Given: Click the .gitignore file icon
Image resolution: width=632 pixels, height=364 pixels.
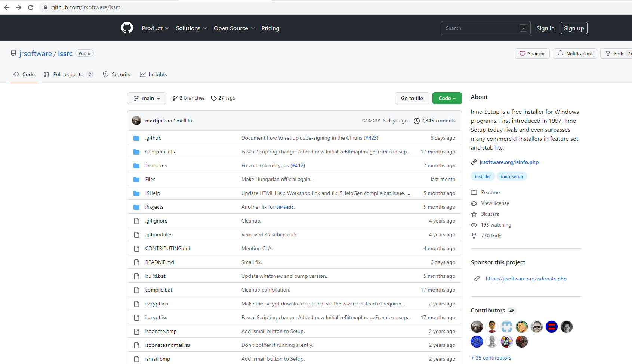Looking at the screenshot, I should [x=136, y=221].
